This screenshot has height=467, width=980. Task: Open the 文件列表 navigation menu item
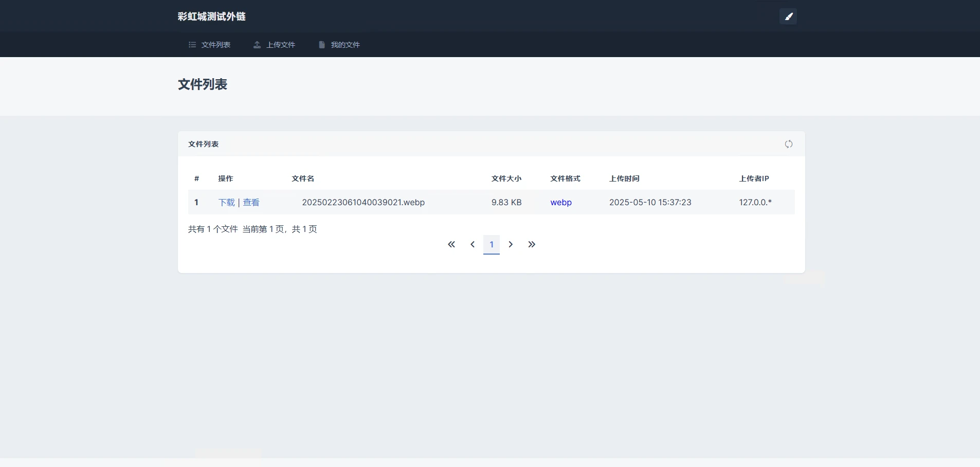tap(209, 45)
